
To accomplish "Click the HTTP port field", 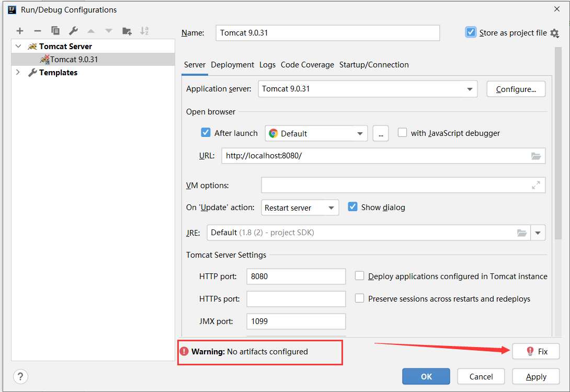I will click(296, 276).
